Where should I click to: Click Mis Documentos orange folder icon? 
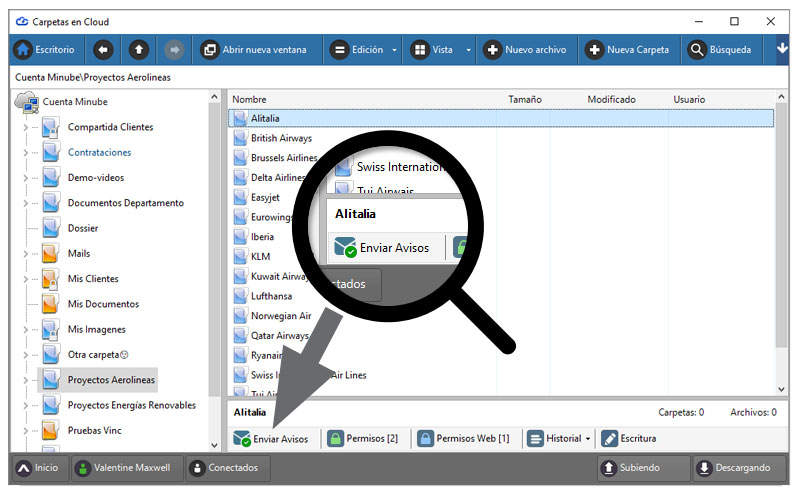coord(50,304)
